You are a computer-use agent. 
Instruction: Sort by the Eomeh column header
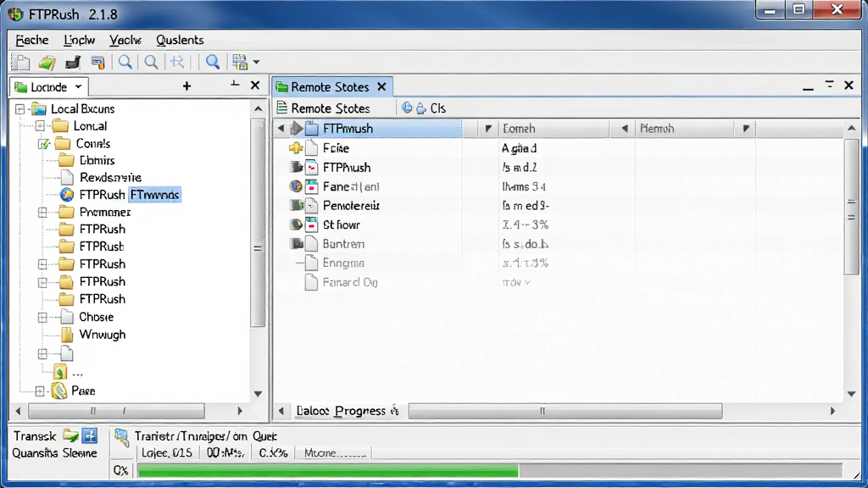click(x=554, y=129)
